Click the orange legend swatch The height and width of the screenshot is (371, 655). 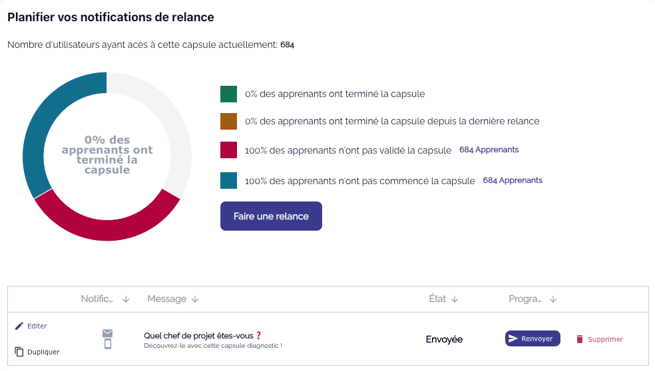click(228, 121)
